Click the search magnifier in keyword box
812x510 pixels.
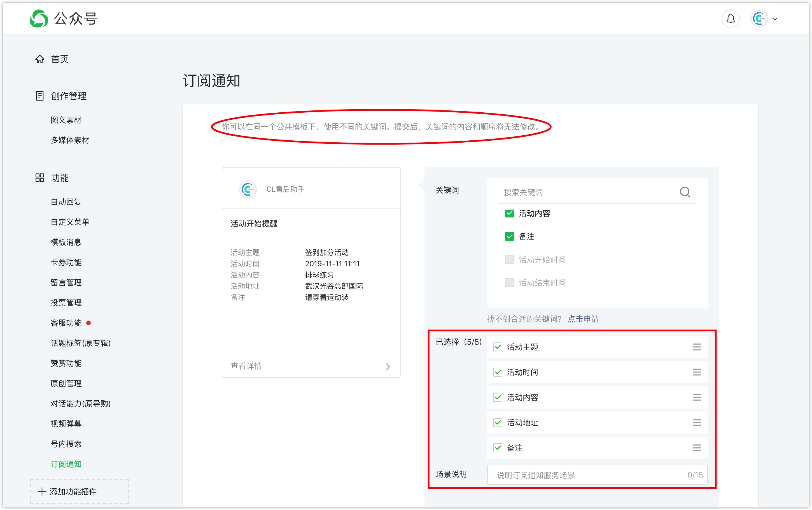tap(685, 192)
